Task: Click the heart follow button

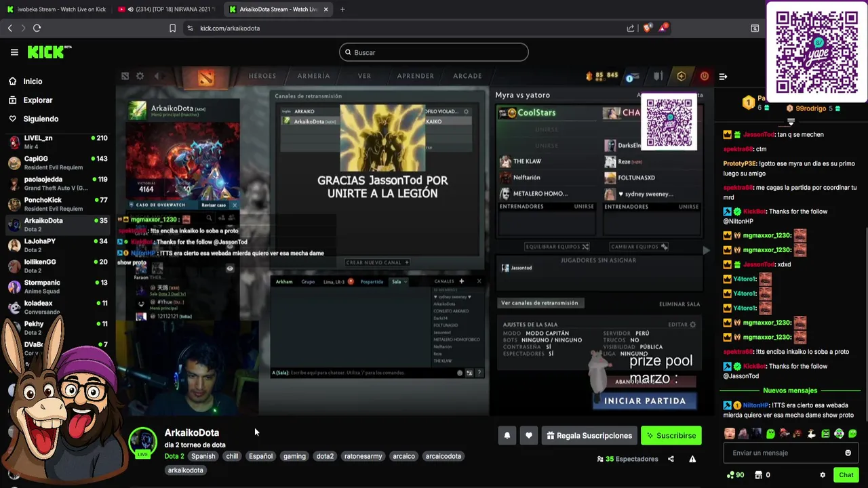Action: (x=529, y=436)
